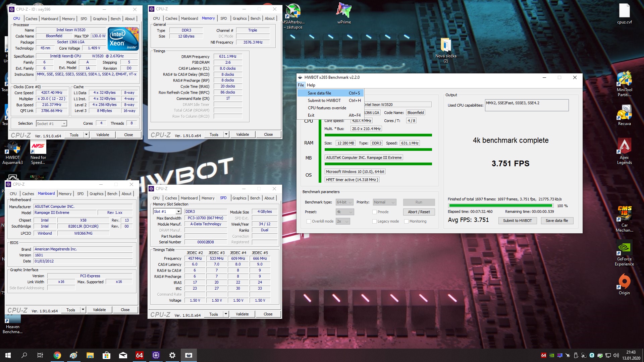Open GeForce Experience desktop icon
The width and height of the screenshot is (644, 362).
(x=624, y=253)
